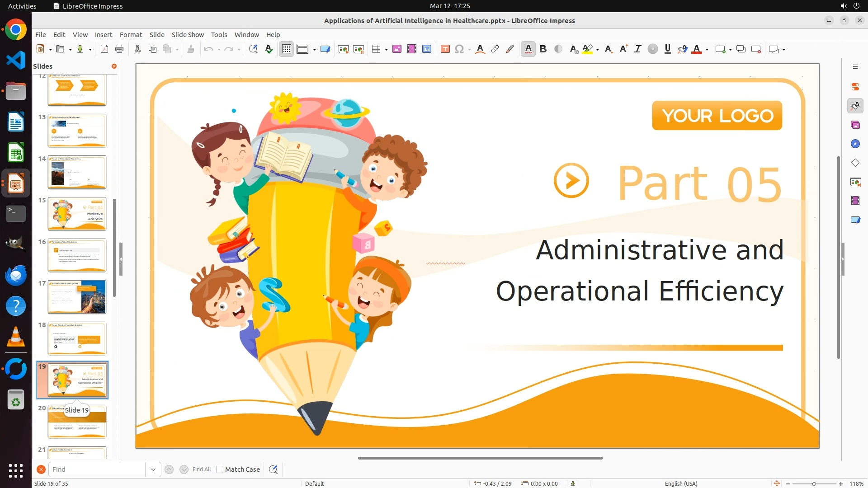
Task: Click Export as PDF icon
Action: (104, 49)
